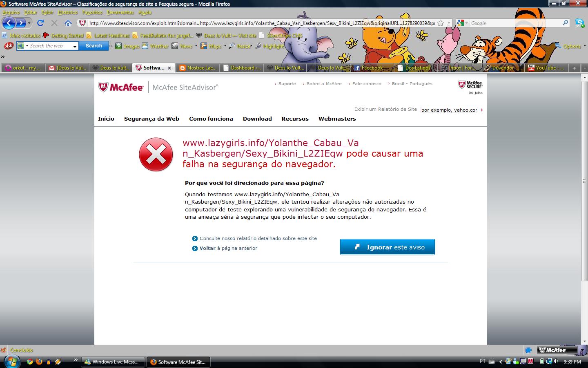Show more toolbar items chevron

3,56
